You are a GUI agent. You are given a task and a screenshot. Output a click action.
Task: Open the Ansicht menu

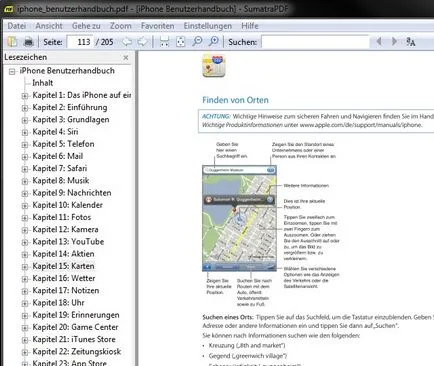coord(49,26)
